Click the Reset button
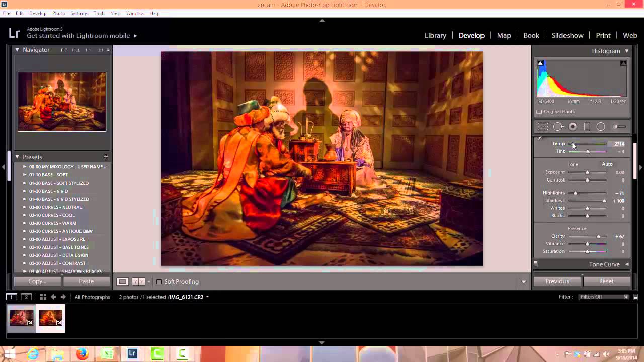Viewport: 644px width, 362px height. click(x=606, y=281)
